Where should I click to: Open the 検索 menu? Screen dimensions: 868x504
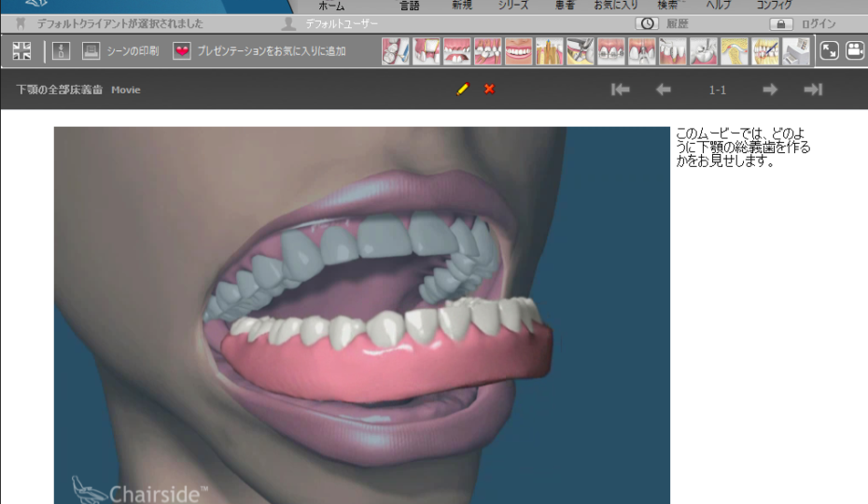point(667,6)
